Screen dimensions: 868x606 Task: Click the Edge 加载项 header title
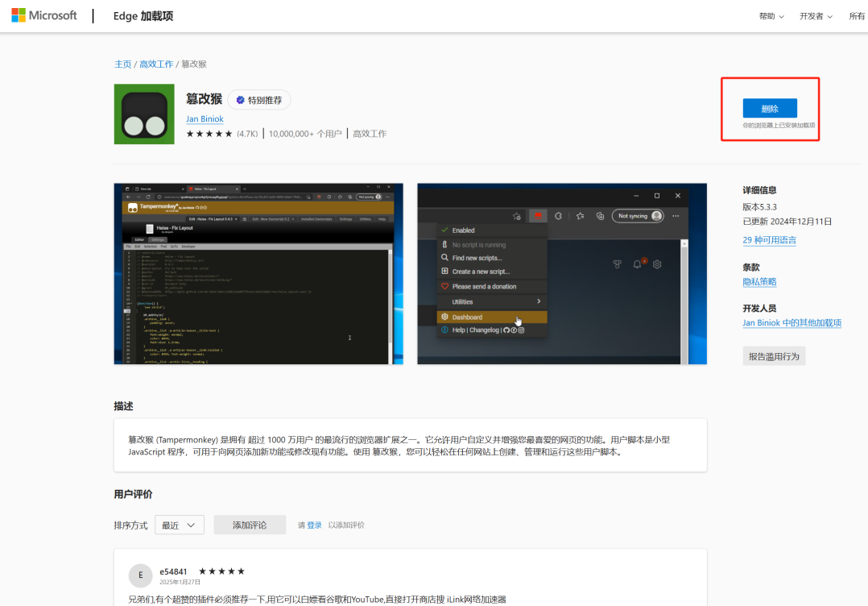pyautogui.click(x=143, y=16)
